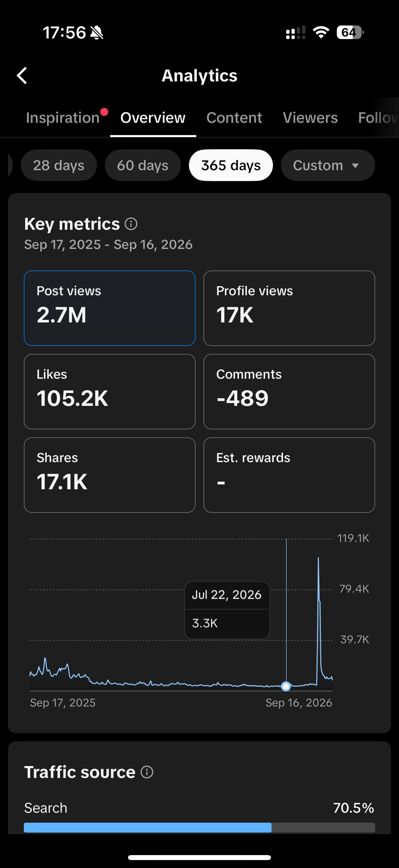Image resolution: width=399 pixels, height=868 pixels.
Task: Open the Custom date range dropdown
Action: 328,166
